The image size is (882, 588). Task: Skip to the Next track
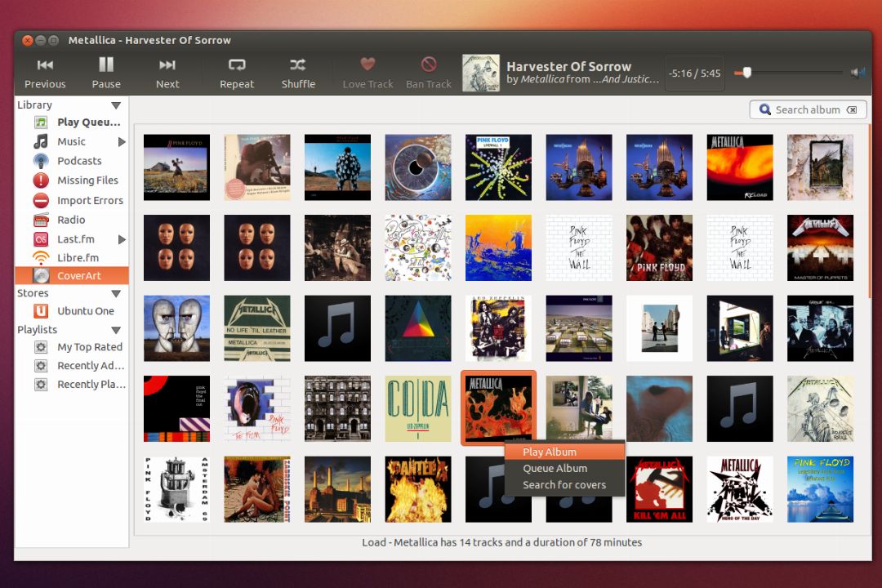[x=167, y=72]
